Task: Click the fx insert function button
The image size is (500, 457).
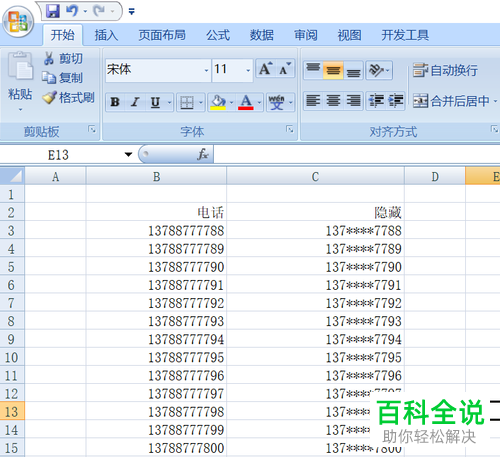Action: pyautogui.click(x=203, y=155)
